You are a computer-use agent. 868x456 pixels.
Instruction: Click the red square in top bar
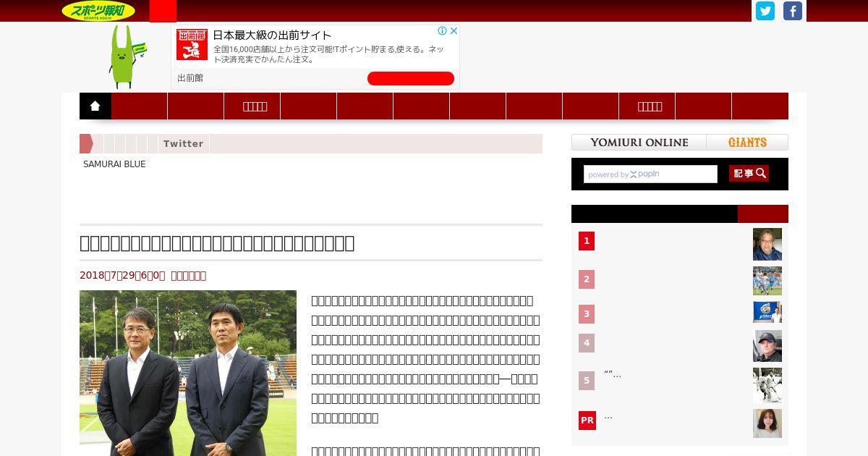163,11
